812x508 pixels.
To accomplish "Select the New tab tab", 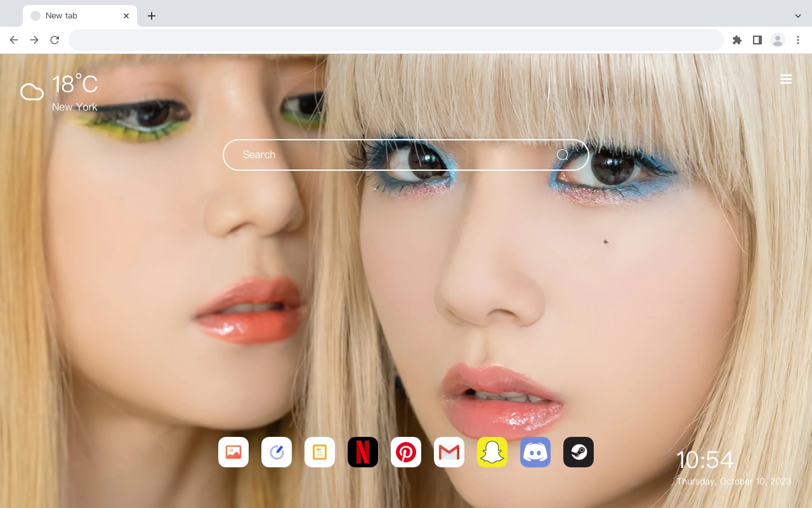I will click(x=79, y=16).
